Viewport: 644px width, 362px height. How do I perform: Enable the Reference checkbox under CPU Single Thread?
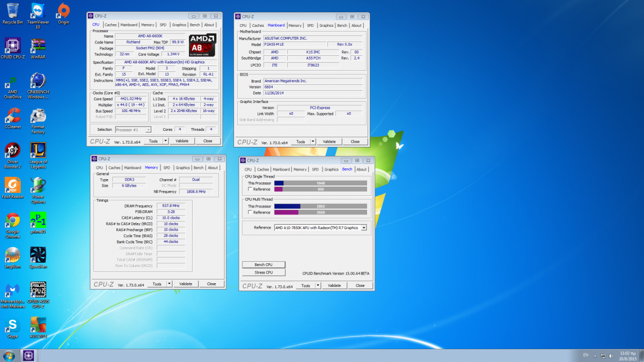[x=250, y=189]
